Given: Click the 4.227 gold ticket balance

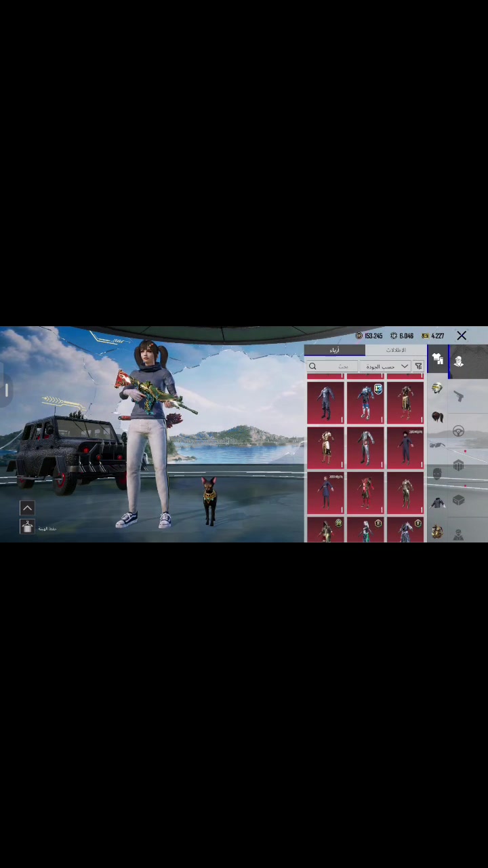Looking at the screenshot, I should click(432, 336).
